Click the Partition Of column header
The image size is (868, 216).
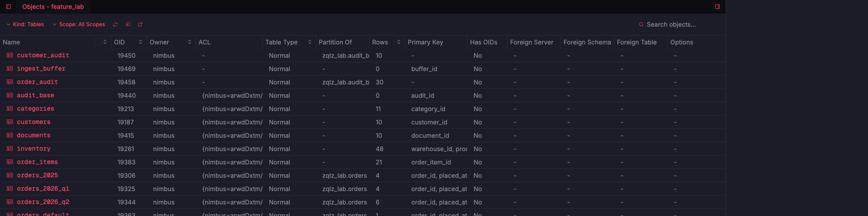point(343,42)
